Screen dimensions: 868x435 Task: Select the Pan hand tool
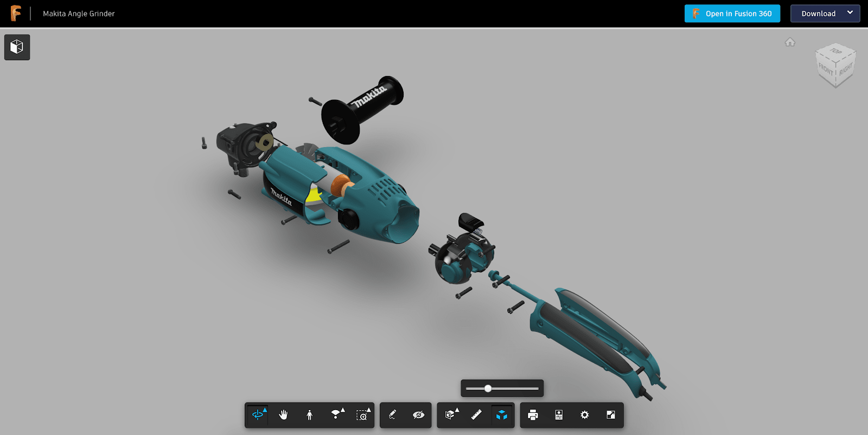coord(283,415)
